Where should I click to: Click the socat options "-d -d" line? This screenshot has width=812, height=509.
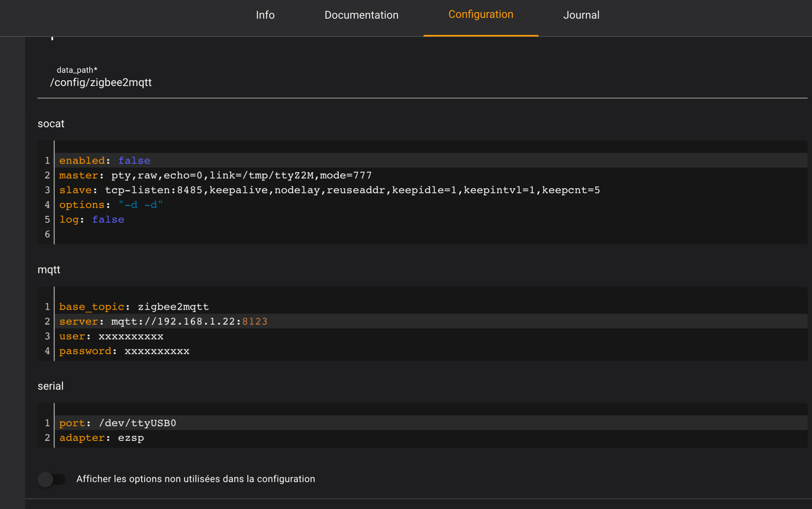point(111,205)
